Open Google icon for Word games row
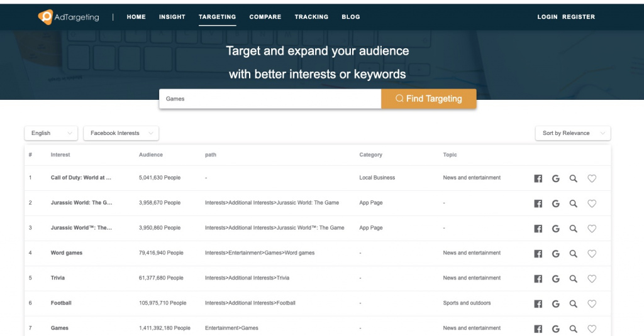The image size is (644, 336). (556, 254)
